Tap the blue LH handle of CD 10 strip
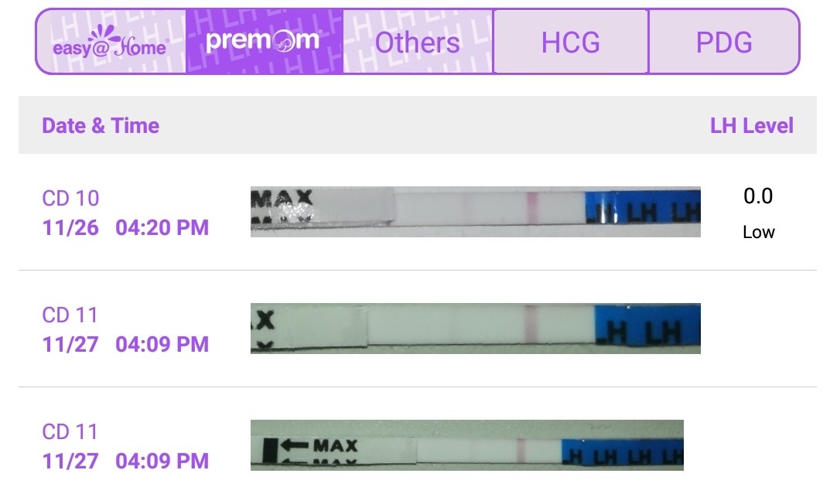Image resolution: width=830 pixels, height=504 pixels. (x=642, y=211)
